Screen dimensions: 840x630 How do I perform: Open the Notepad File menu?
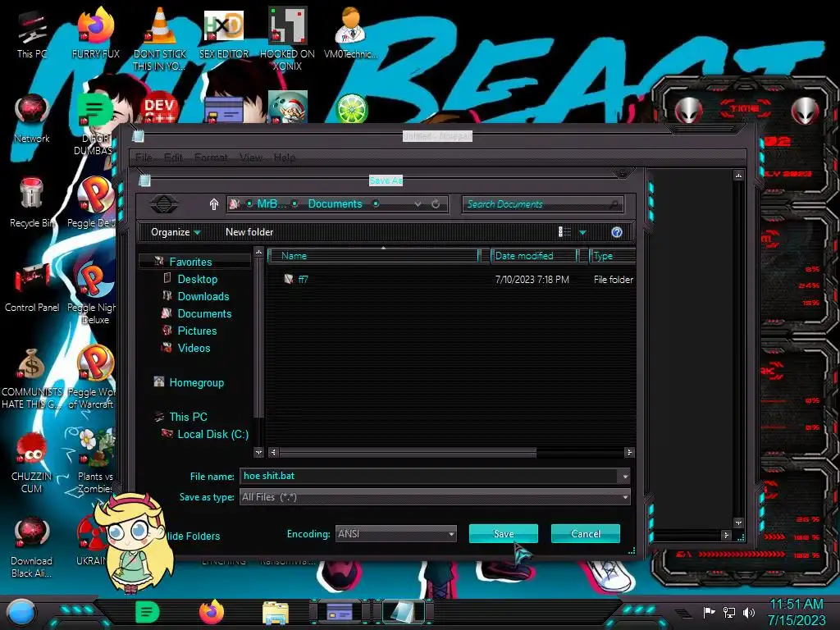coord(144,157)
